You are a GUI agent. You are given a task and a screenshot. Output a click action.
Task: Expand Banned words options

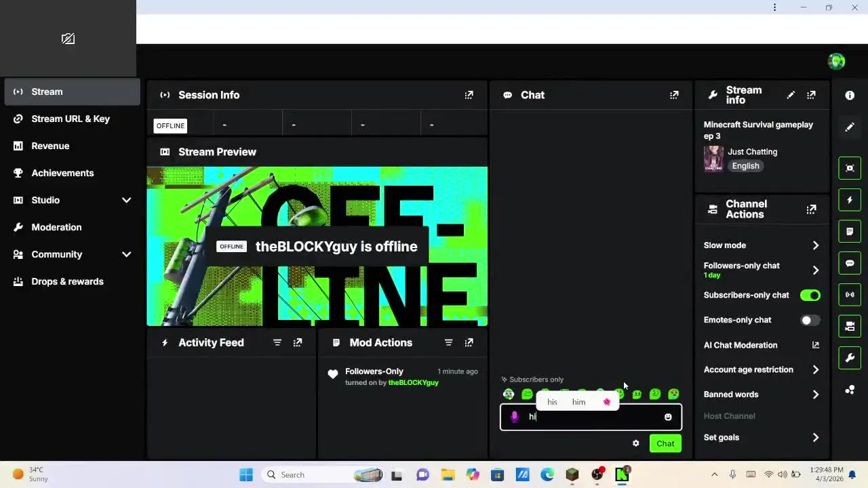tap(816, 394)
